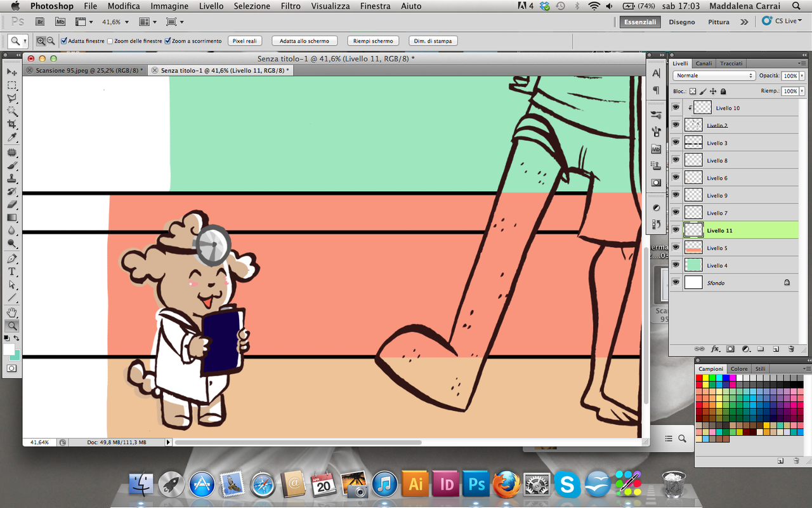Link layers with the chain icon

tap(699, 349)
